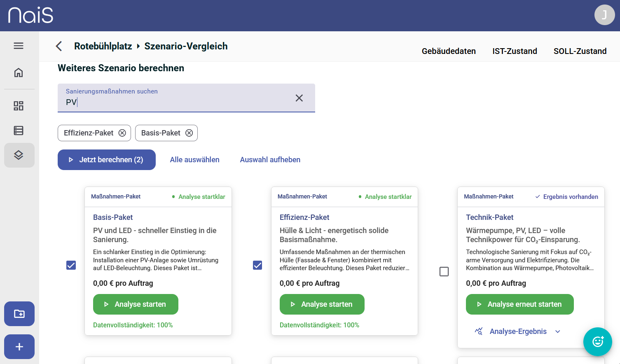The width and height of the screenshot is (620, 364).
Task: Click Jetzt berechnen (2) button
Action: 107,160
